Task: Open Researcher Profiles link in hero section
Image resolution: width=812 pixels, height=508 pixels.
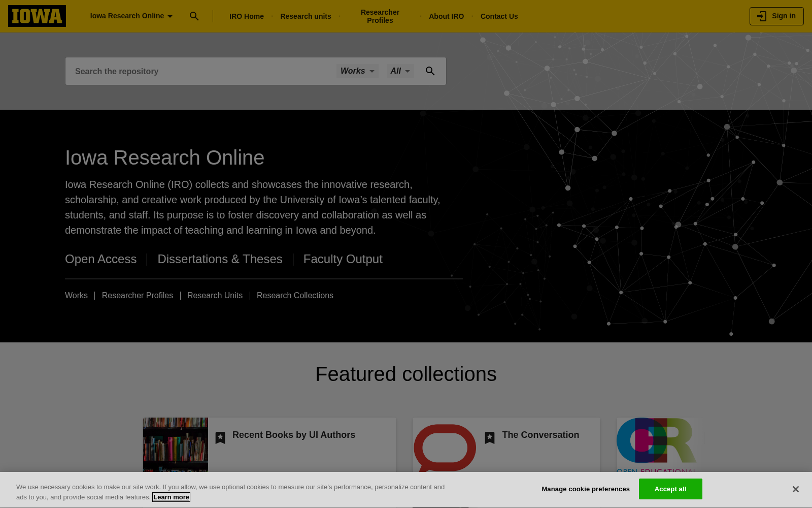Action: pos(138,296)
